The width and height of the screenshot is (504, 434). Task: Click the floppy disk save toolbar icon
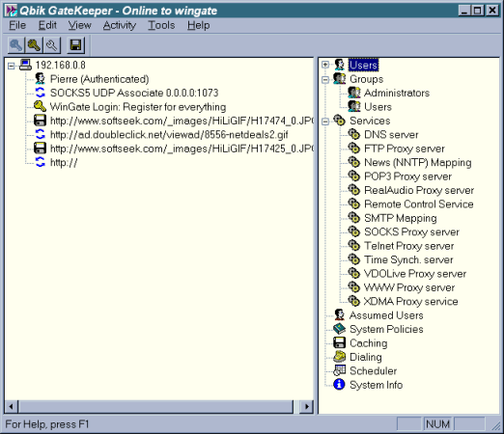(x=76, y=45)
